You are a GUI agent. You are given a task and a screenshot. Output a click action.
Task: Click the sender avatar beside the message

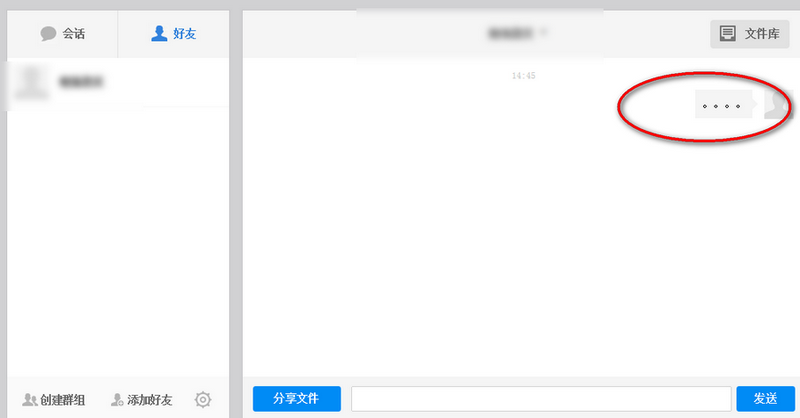pos(774,104)
